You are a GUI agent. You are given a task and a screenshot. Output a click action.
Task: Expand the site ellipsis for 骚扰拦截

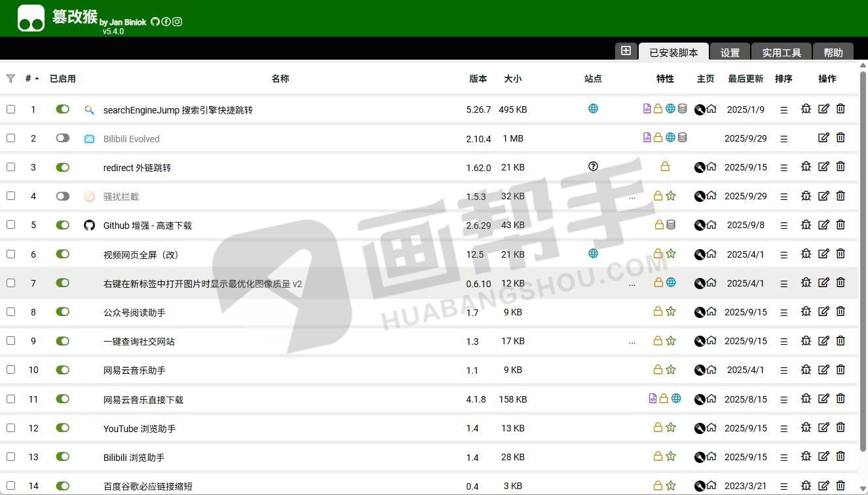[632, 196]
